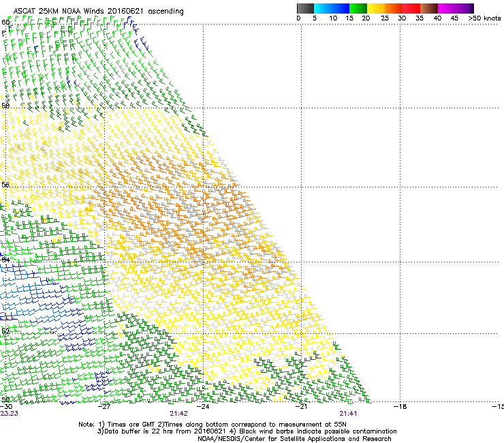This screenshot has width=504, height=443.
Task: Click the 21:42 swath time stamp
Action: coord(178,414)
